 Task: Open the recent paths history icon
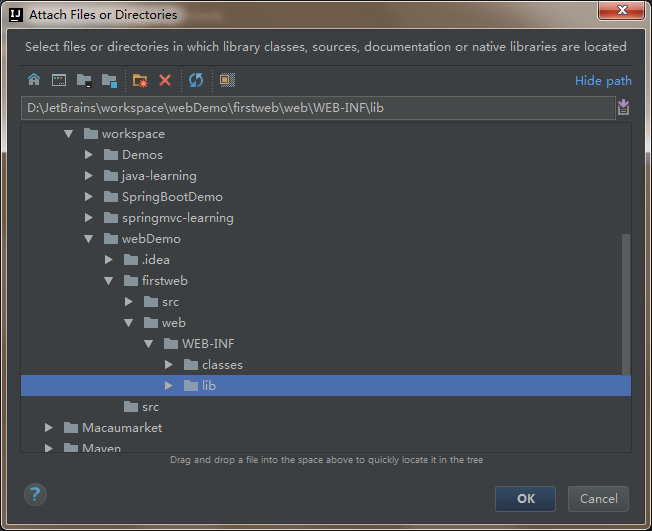pos(623,107)
